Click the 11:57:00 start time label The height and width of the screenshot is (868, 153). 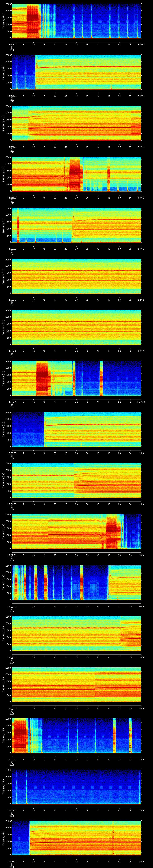[x=12, y=300]
